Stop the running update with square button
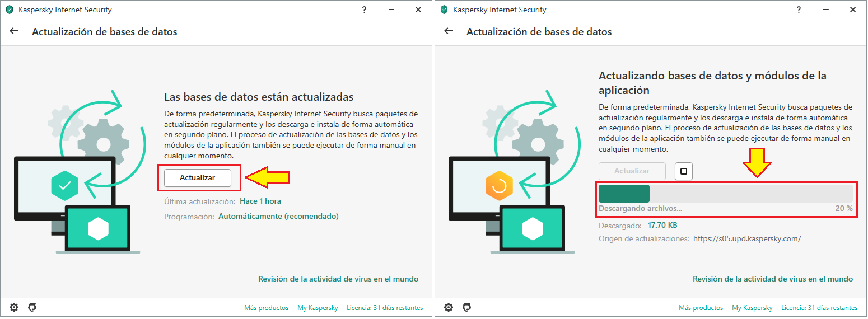 tap(684, 171)
